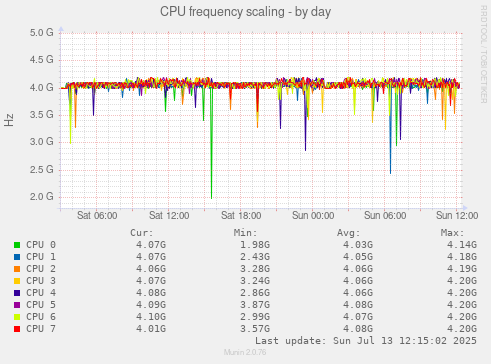Select the 'CPU 0' legend label
Viewport: 491px width, 364px height.
[41, 245]
